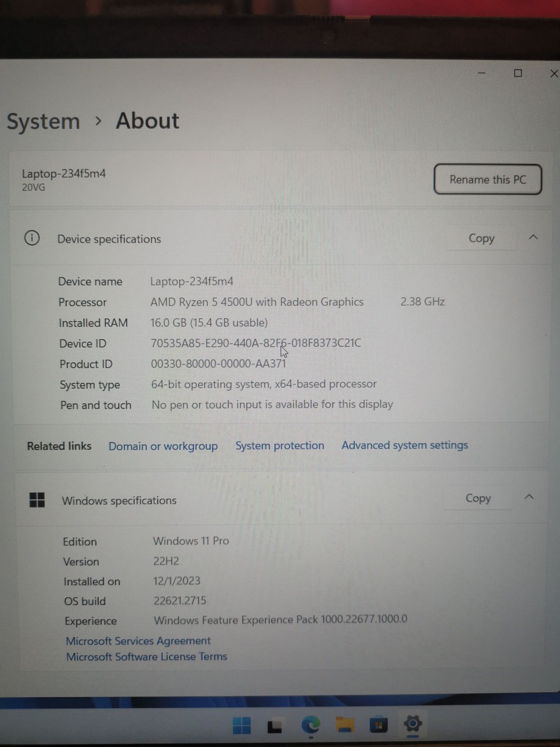Copy the Windows specifications

point(478,498)
